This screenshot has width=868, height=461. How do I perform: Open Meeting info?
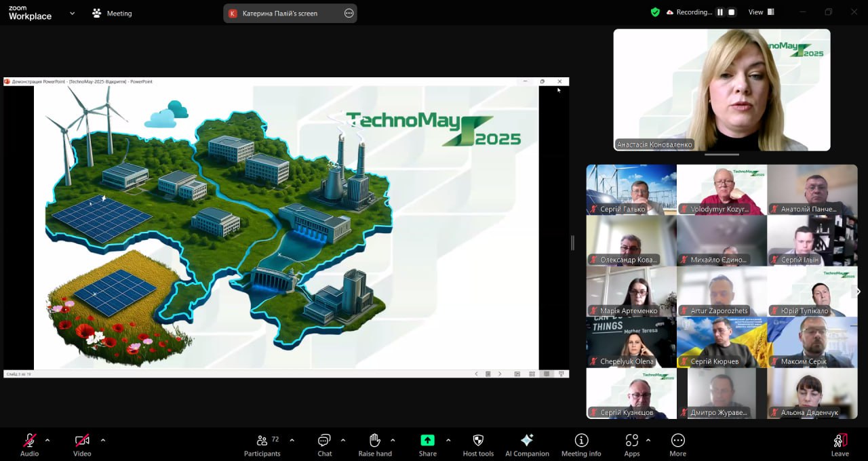pyautogui.click(x=581, y=445)
